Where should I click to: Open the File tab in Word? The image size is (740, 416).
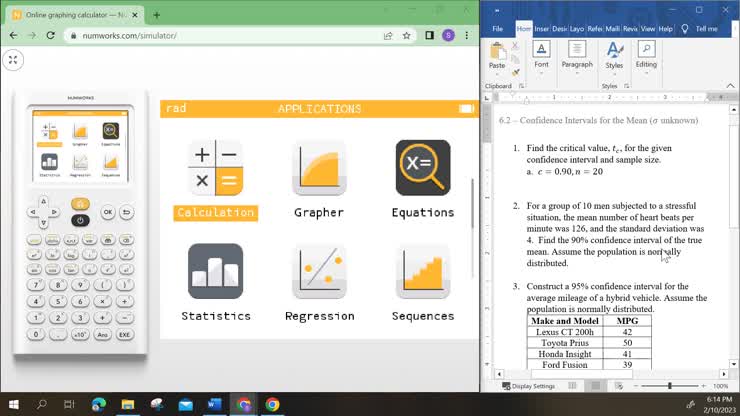(497, 29)
